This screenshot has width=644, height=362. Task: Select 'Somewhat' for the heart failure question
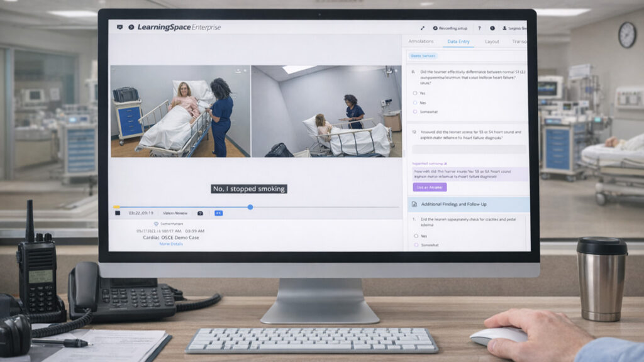[x=415, y=111]
